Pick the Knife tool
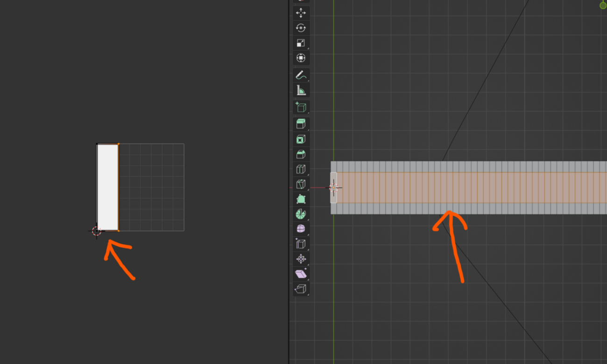Image resolution: width=607 pixels, height=364 pixels. click(x=301, y=184)
